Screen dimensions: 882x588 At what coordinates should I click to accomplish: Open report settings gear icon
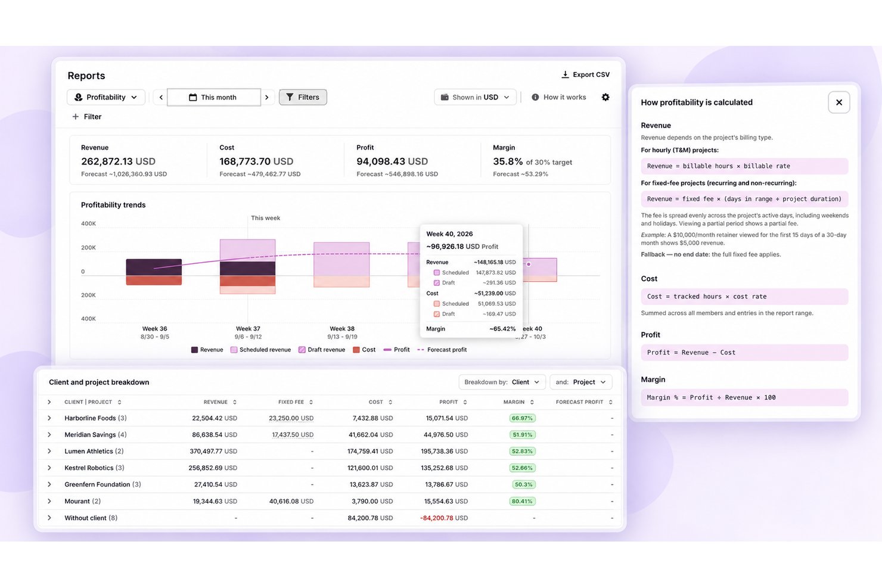pos(605,97)
